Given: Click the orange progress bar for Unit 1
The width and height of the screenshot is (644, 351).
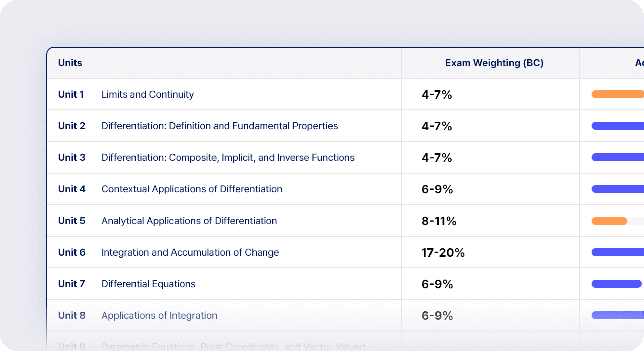Looking at the screenshot, I should click(617, 94).
